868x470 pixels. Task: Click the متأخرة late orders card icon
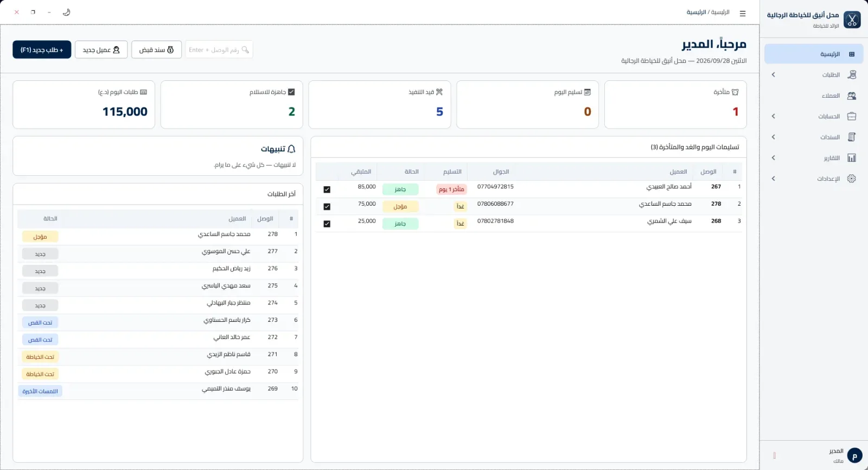coord(735,92)
